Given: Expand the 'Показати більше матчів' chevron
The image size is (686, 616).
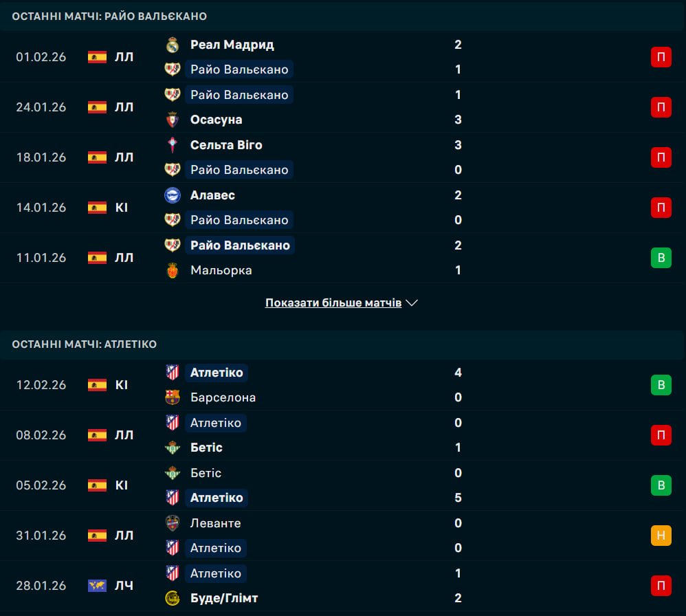Looking at the screenshot, I should coord(412,302).
